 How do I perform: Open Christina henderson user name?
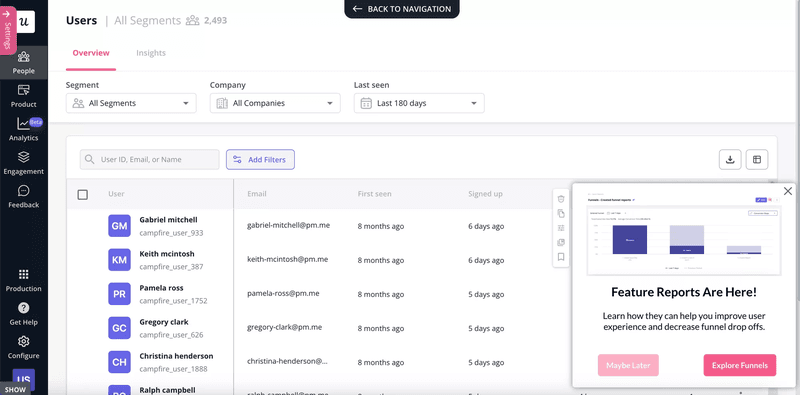[176, 356]
